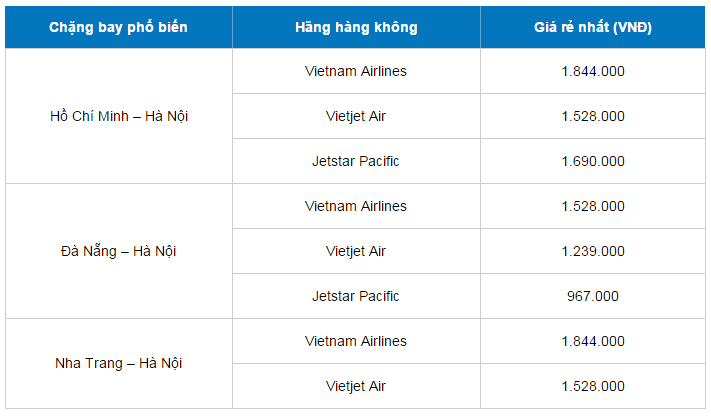Click Jetstar Pacific in the Đà Nẵng group
Screen dimensions: 711x417
click(356, 296)
